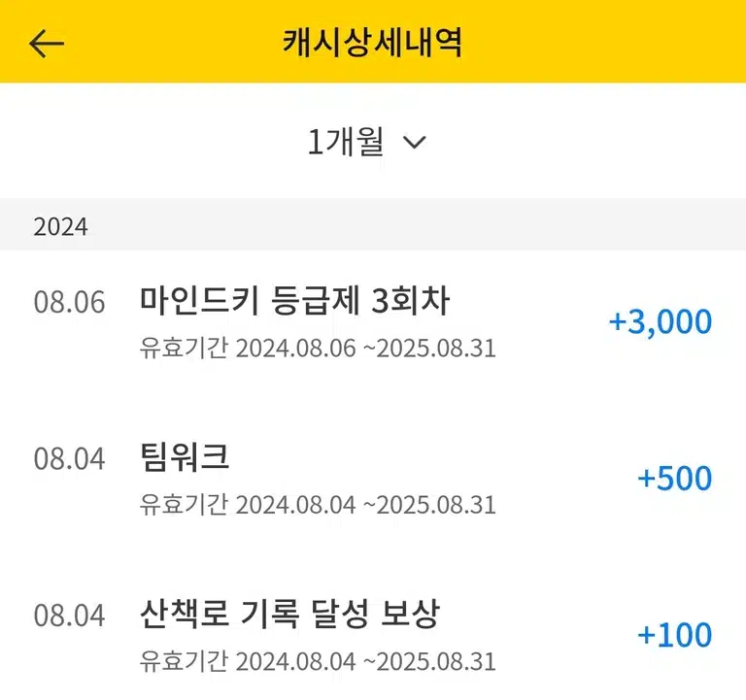Open the 산책로 기록 달성 보상 entry
Image resolution: width=746 pixels, height=700 pixels.
click(x=373, y=635)
